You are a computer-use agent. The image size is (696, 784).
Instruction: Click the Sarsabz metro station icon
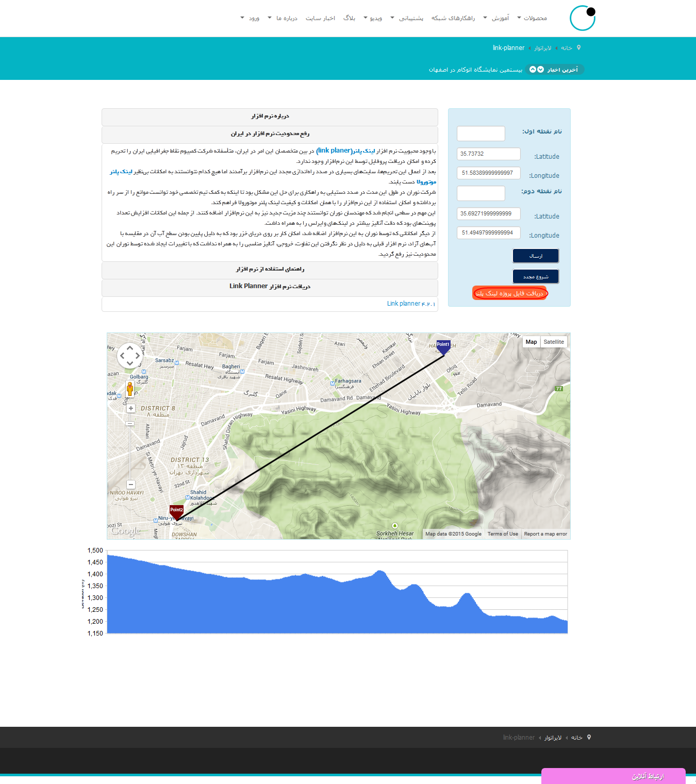pos(177,363)
